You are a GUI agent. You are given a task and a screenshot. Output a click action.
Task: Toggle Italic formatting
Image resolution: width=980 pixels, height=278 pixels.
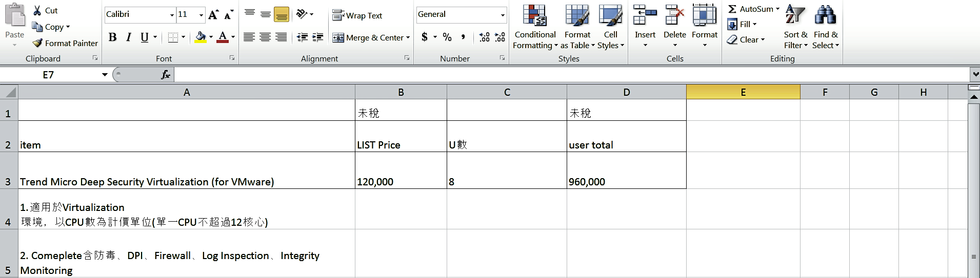click(129, 37)
